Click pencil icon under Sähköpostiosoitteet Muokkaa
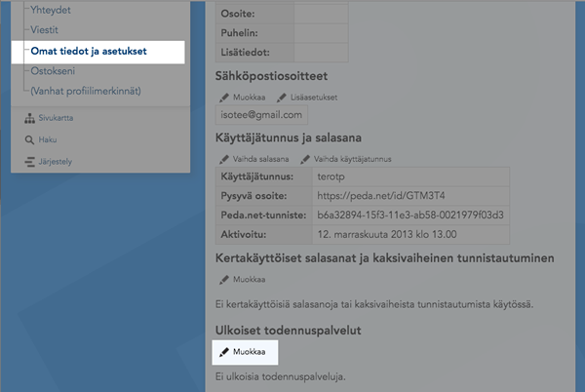The width and height of the screenshot is (585, 392). click(224, 98)
